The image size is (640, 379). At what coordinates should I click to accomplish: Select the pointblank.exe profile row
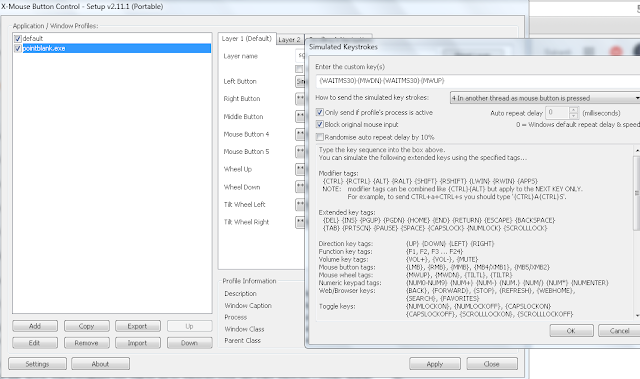click(112, 49)
